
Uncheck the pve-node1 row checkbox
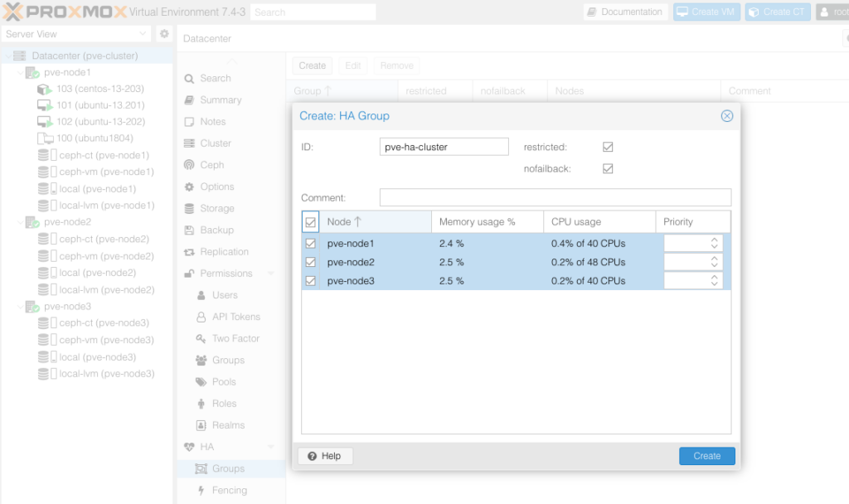click(310, 244)
